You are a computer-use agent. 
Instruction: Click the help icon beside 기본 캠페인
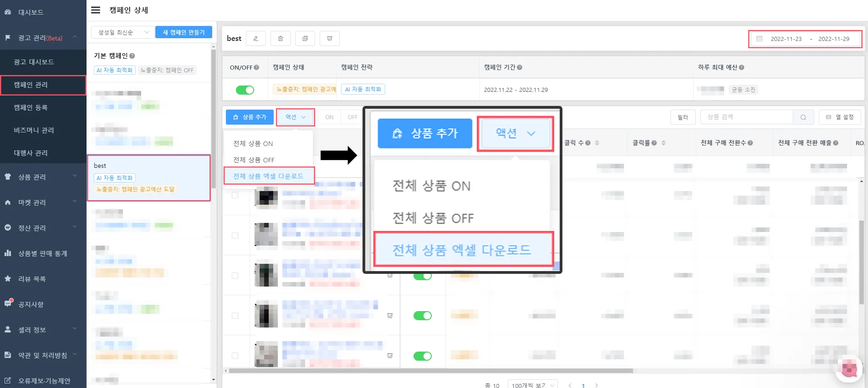click(132, 56)
